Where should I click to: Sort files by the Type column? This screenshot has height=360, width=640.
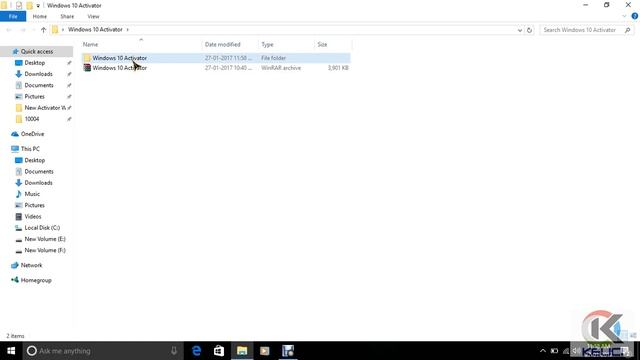tap(267, 44)
